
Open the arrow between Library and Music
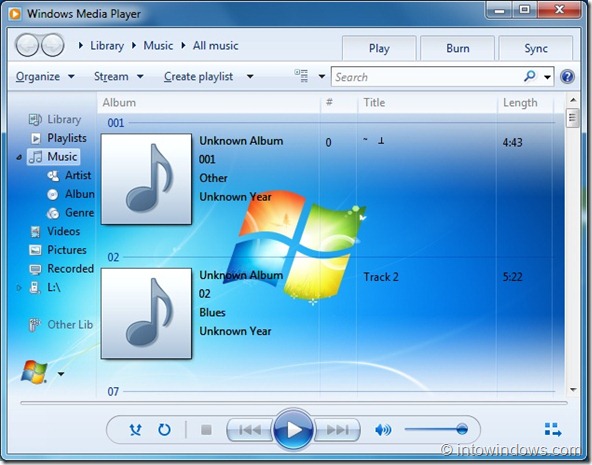[x=134, y=46]
